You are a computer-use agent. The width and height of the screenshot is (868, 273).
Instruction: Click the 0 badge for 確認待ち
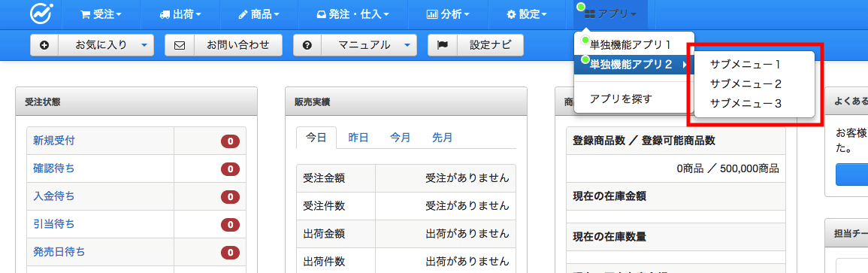pyautogui.click(x=230, y=169)
